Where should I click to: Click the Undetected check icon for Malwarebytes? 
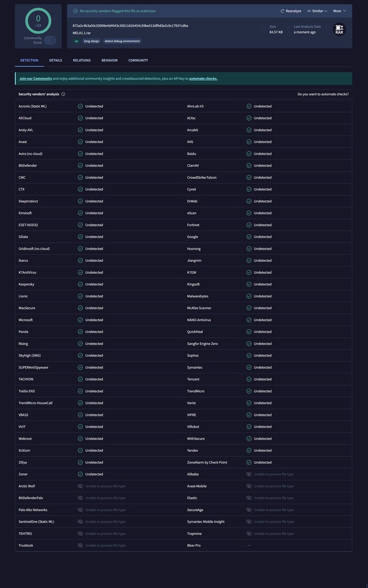[249, 296]
